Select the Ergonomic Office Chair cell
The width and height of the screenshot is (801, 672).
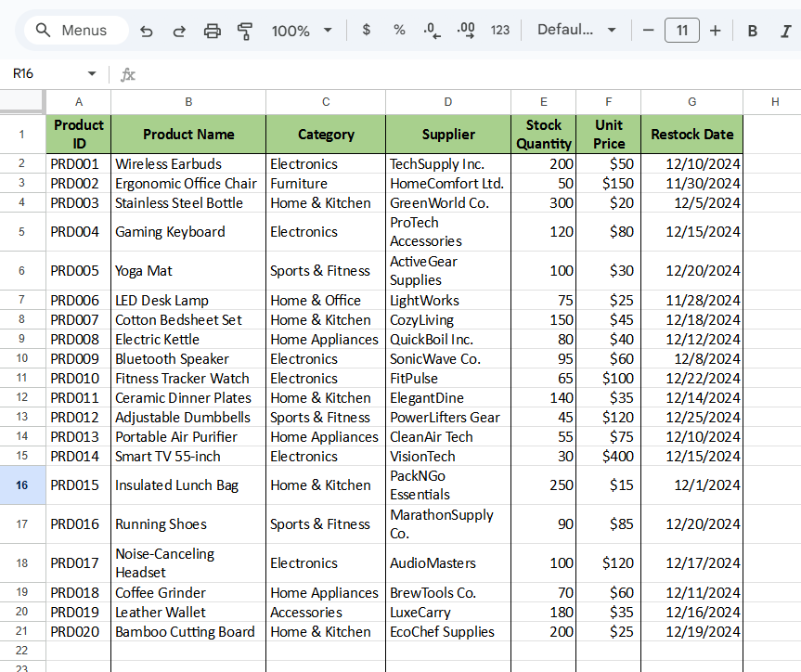coord(188,184)
